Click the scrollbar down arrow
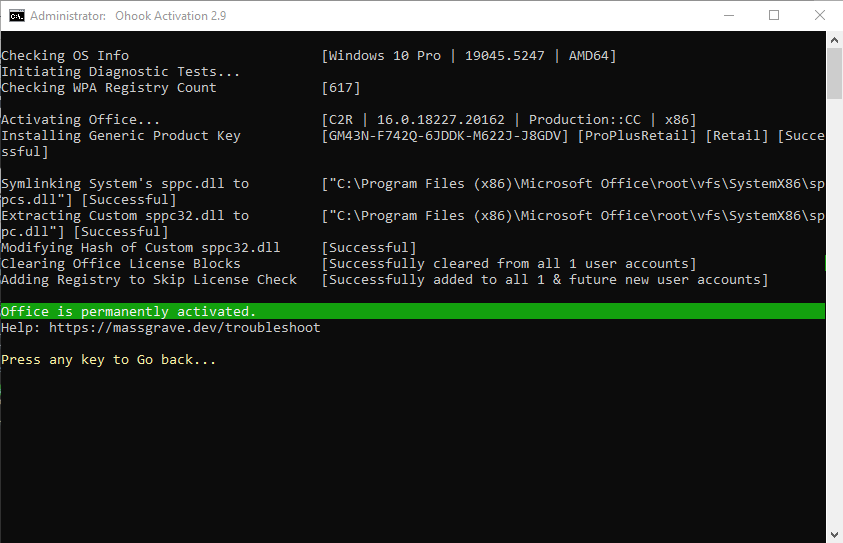The height and width of the screenshot is (543, 843). coord(834,533)
